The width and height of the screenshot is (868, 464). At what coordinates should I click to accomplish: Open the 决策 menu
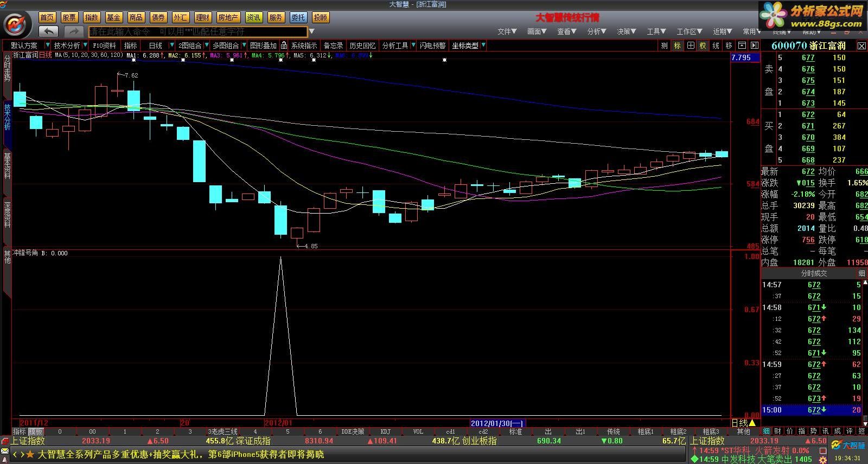(627, 31)
